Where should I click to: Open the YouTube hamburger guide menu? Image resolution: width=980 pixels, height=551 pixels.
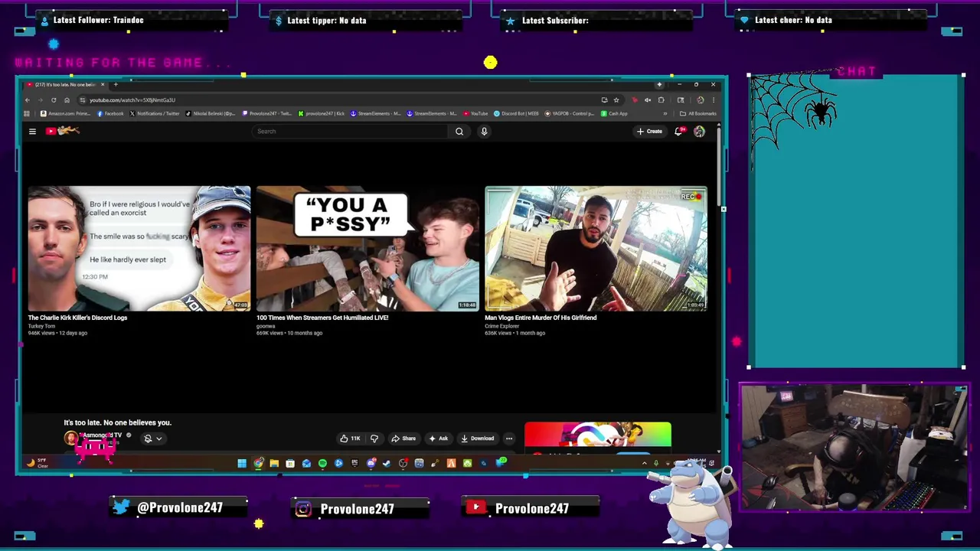(x=32, y=132)
